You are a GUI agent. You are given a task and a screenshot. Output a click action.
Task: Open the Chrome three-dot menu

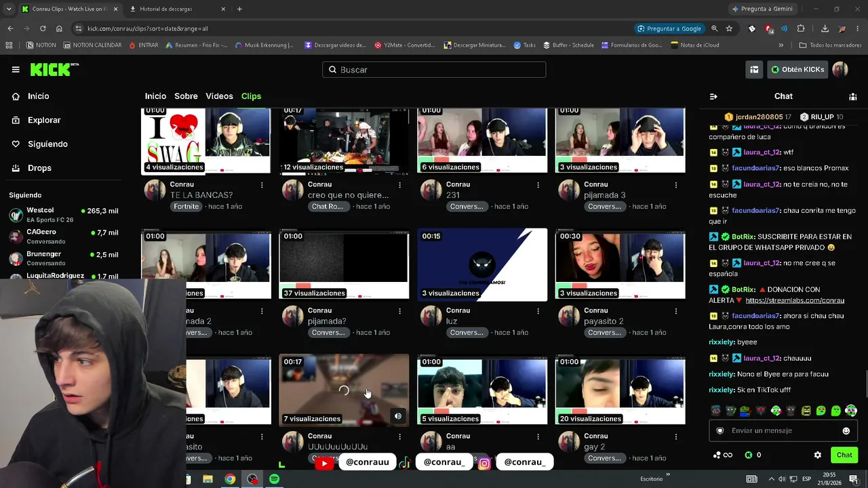(859, 28)
